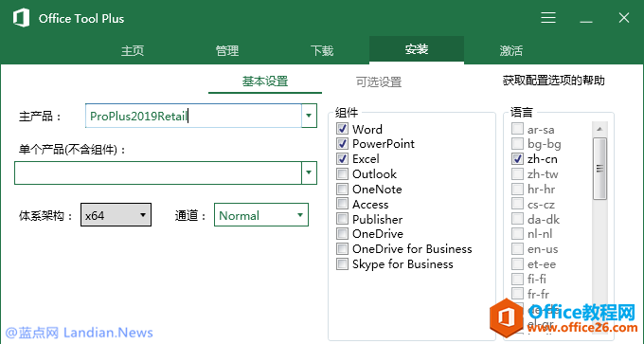The image size is (644, 344).
Task: Check the zh-tw language checkbox
Action: coord(517,173)
